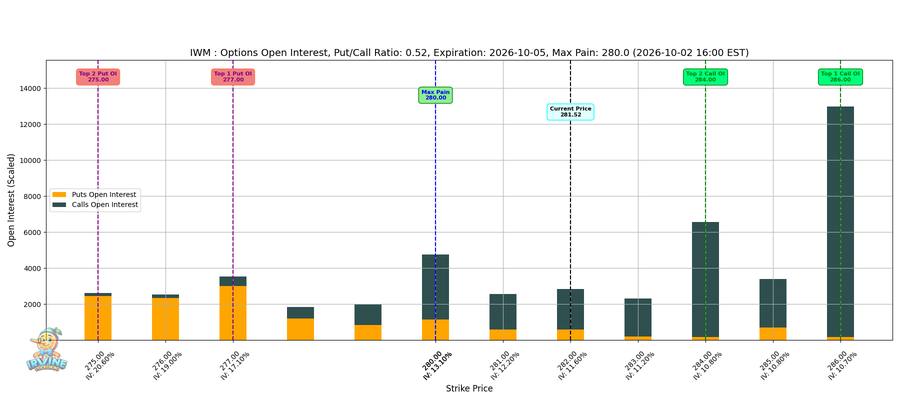900x400 pixels.
Task: Click the 'Current Price 281.52' annotation box
Action: (571, 112)
